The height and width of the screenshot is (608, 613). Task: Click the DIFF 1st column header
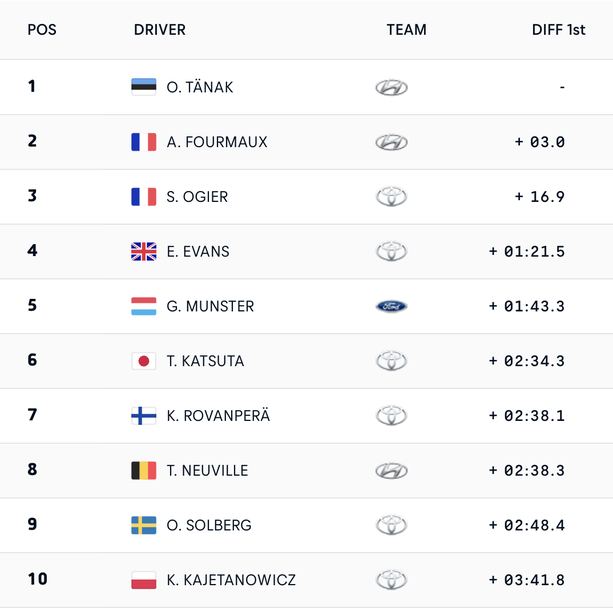point(558,30)
